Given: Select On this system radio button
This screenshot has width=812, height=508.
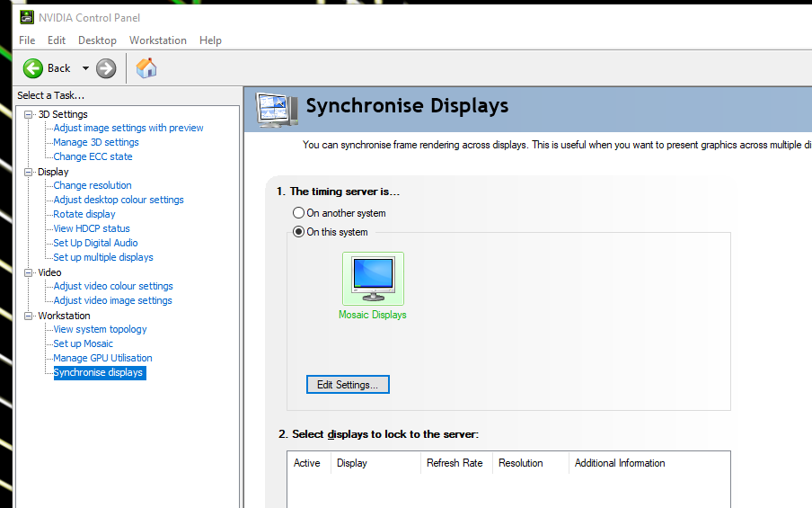Looking at the screenshot, I should click(298, 232).
